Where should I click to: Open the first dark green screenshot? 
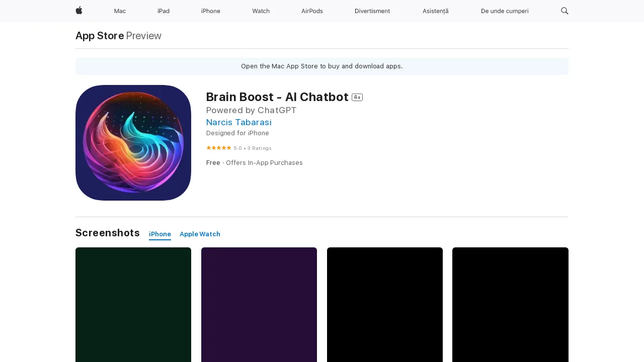coord(133,304)
